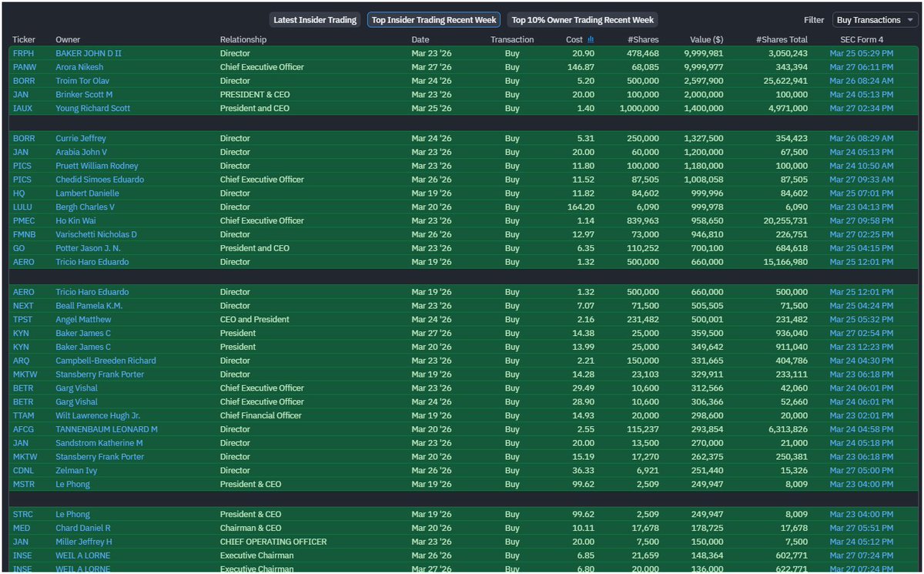
Task: Open the IAUX ticker link
Action: [x=23, y=108]
